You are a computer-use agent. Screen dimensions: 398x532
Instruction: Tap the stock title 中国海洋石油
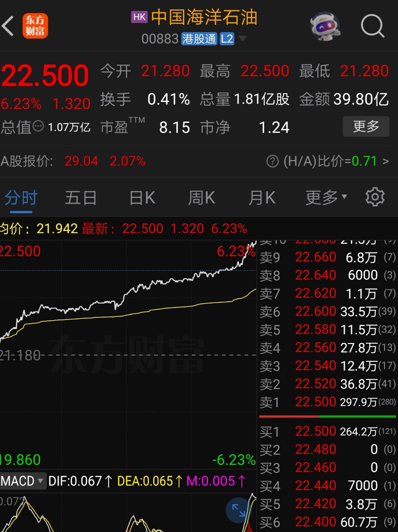click(x=204, y=17)
